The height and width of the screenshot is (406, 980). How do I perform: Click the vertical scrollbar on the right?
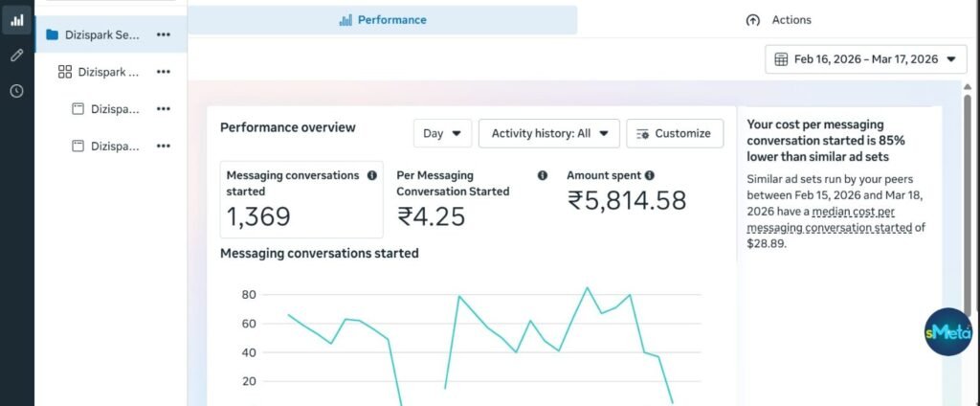[968, 203]
